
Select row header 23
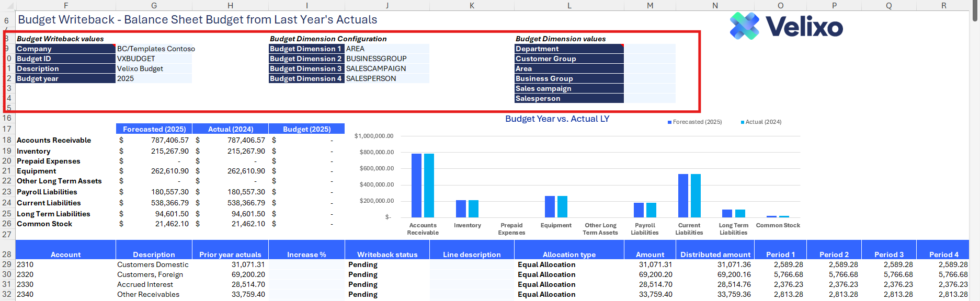pos(7,192)
